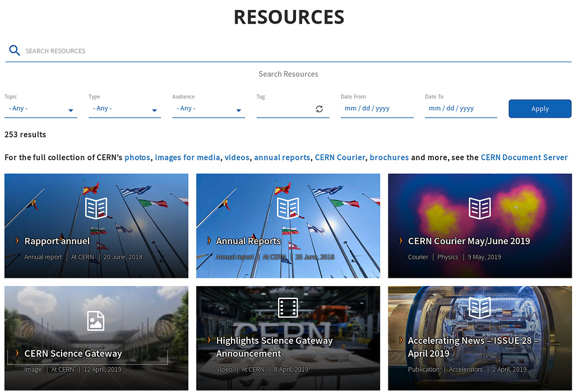Click the Date To field
574x392 pixels.
461,108
